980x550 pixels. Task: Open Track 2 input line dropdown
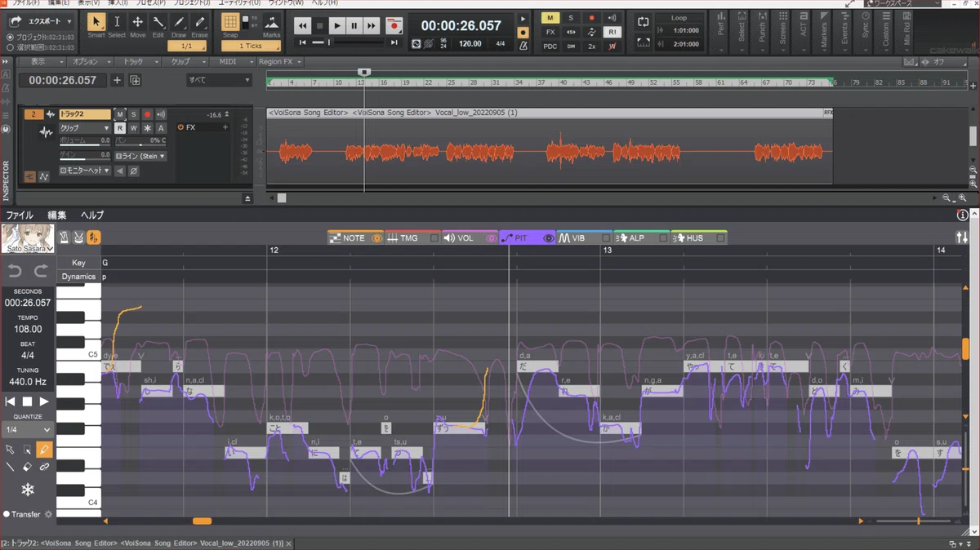(140, 156)
